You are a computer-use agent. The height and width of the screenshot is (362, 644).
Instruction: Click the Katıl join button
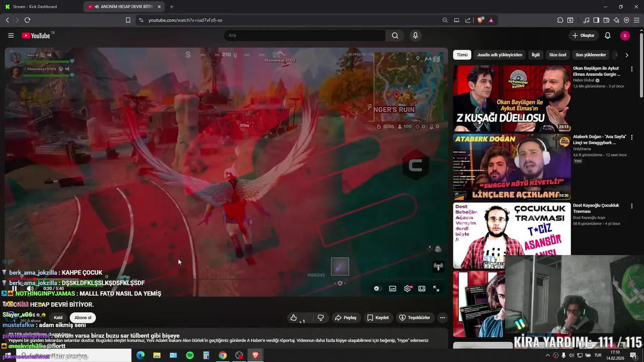[x=58, y=318]
